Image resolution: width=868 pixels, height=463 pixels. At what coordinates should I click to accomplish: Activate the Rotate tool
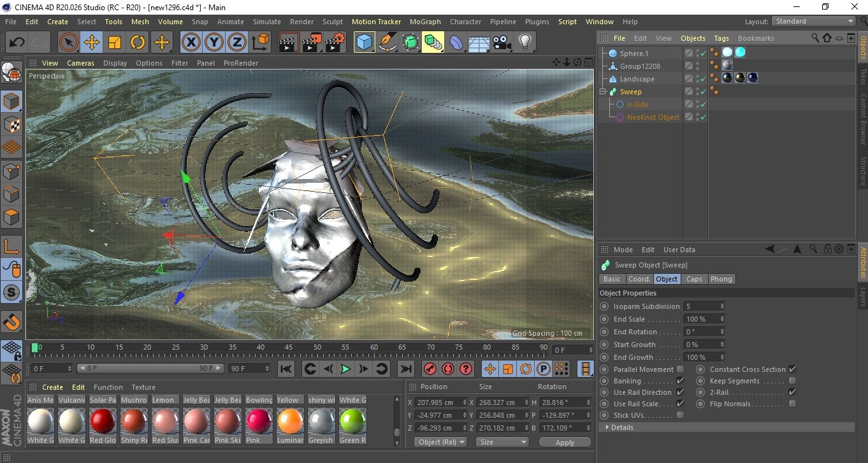click(x=138, y=43)
